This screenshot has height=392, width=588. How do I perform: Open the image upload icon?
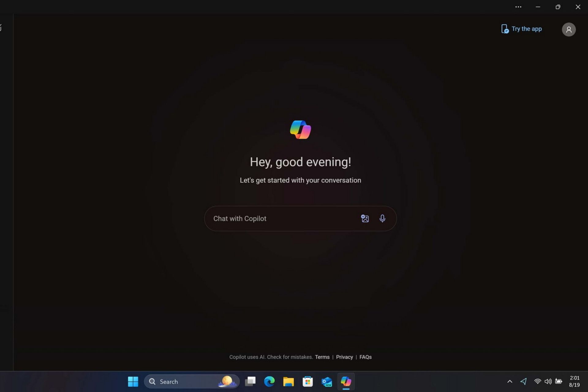[364, 218]
